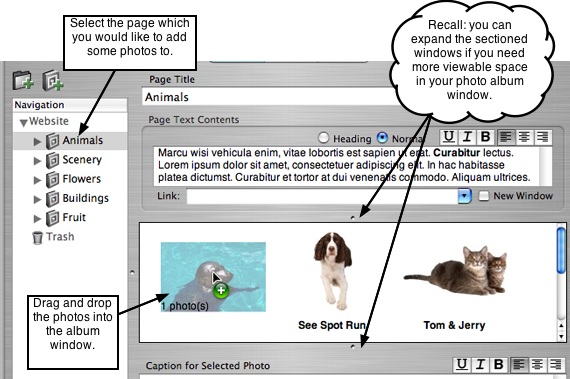Click the add new folder icon
570x379 pixels.
tap(23, 80)
